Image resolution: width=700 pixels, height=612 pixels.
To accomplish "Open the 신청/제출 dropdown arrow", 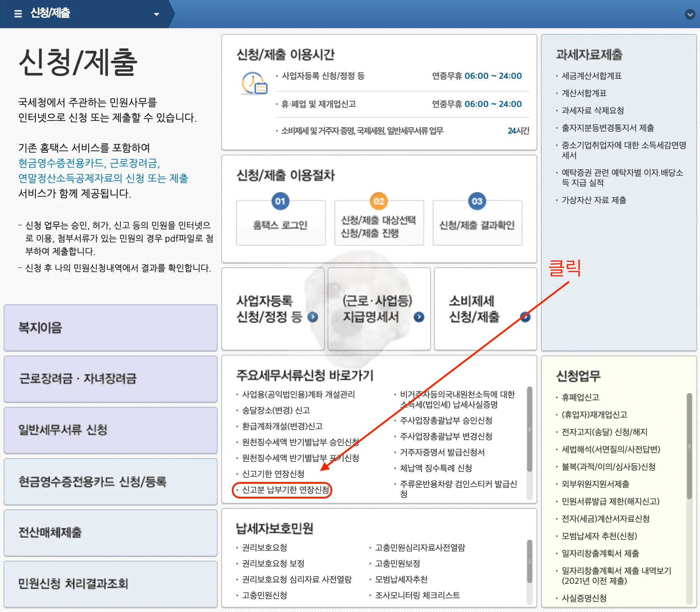I will 157,14.
